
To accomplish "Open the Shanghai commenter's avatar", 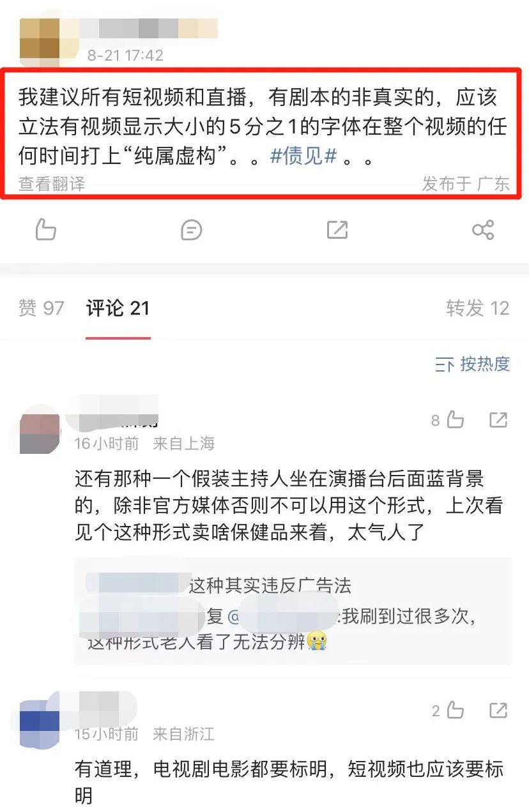I will (40, 433).
